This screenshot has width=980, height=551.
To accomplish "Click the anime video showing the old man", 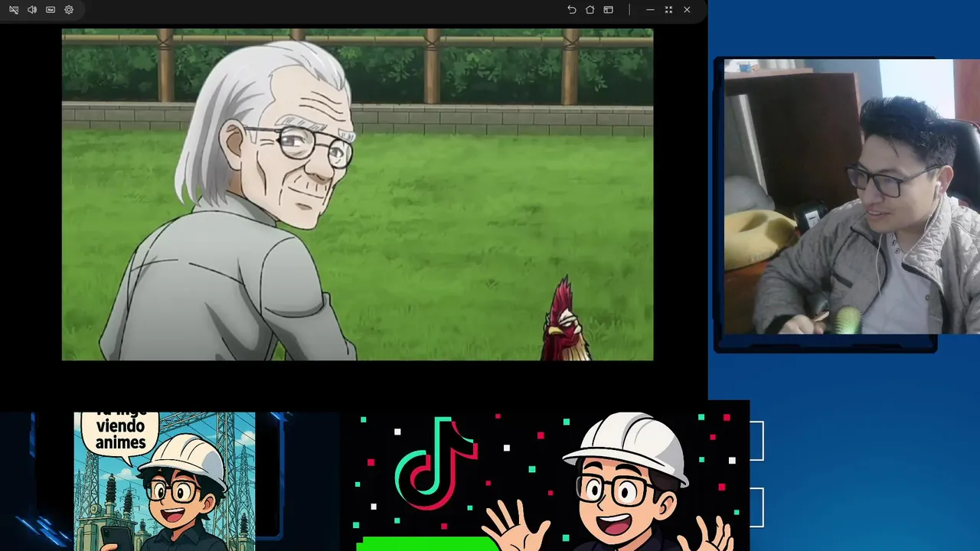I will point(358,194).
